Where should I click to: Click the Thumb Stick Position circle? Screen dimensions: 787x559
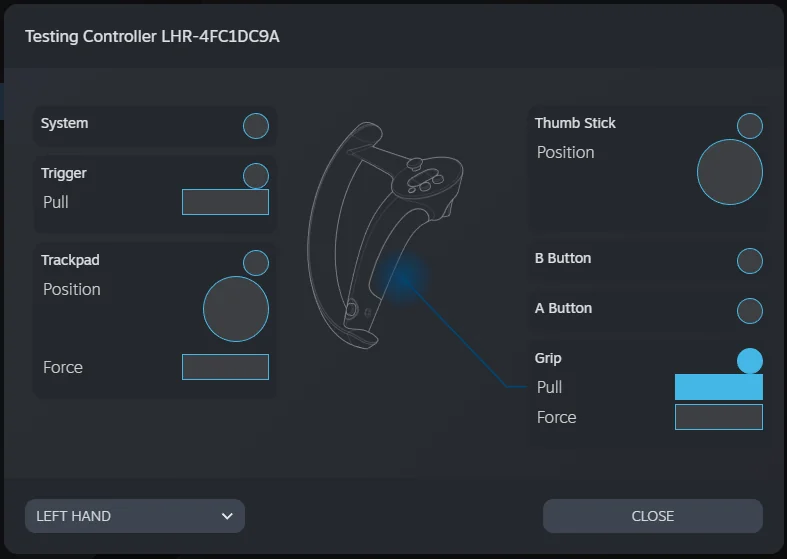[730, 172]
